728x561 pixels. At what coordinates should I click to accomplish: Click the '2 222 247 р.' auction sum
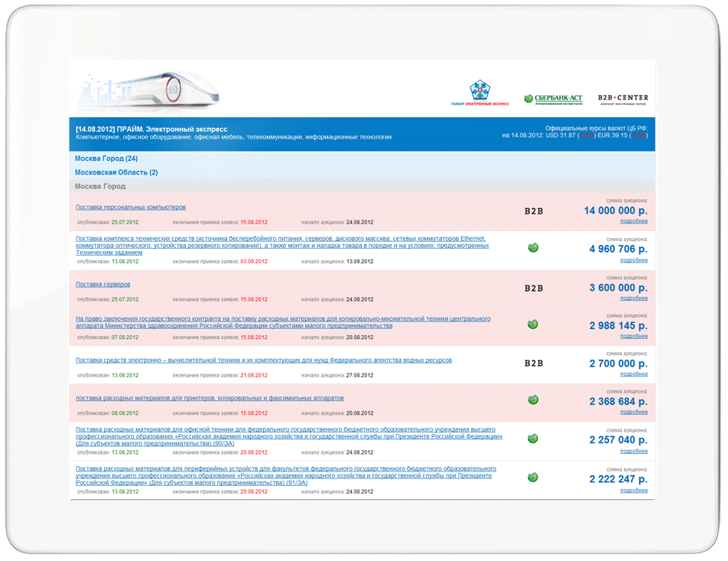point(619,479)
